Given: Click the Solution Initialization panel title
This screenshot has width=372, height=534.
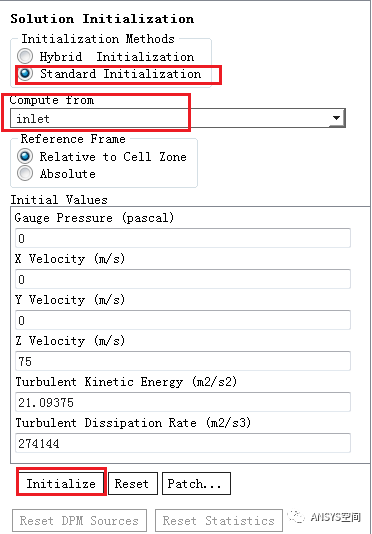Looking at the screenshot, I should (102, 19).
